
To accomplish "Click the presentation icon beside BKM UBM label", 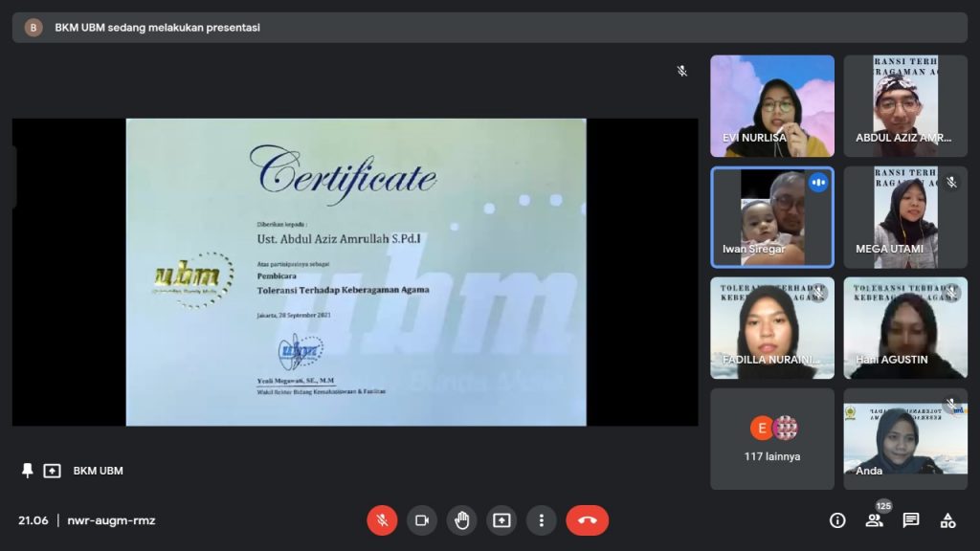I will point(52,471).
